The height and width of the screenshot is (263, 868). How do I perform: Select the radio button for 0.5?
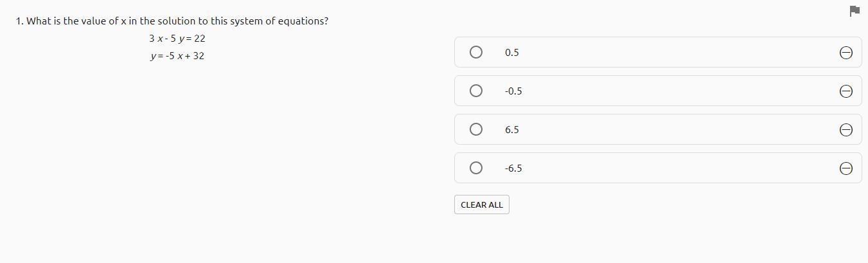click(476, 52)
